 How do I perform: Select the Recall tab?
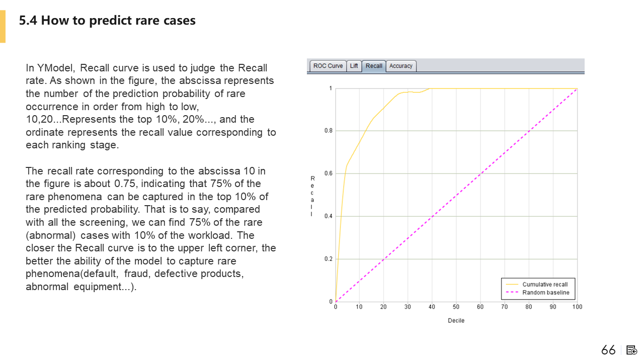coord(374,66)
